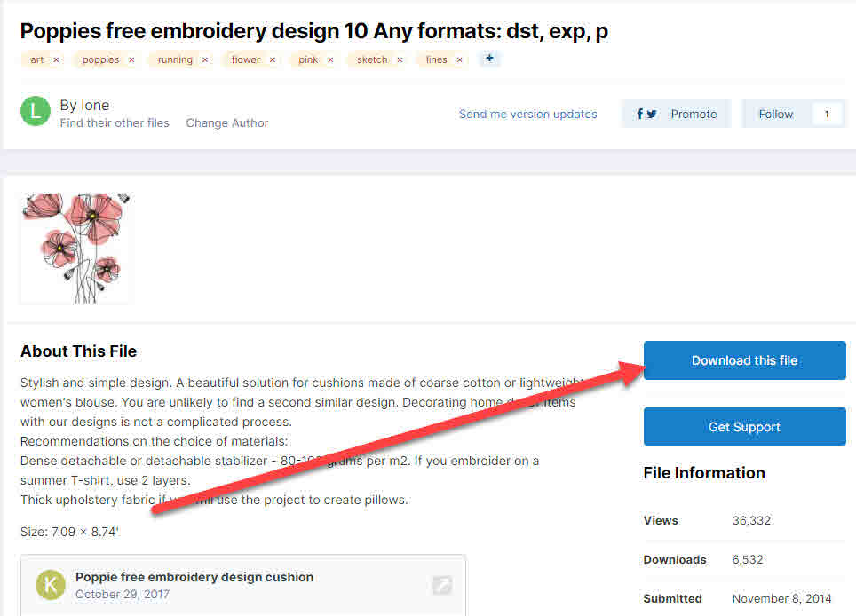Click the 'K' avatar on linked post

pos(51,584)
